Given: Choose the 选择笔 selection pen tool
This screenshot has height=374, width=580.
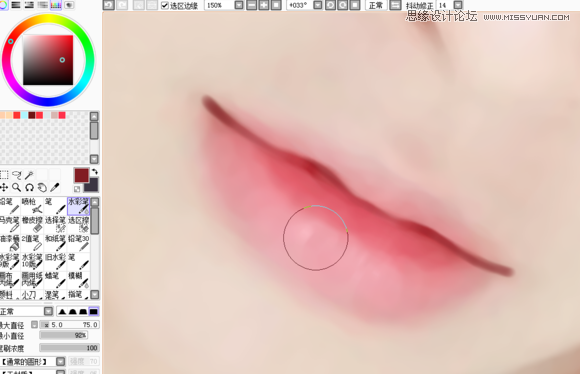Looking at the screenshot, I should 55,225.
